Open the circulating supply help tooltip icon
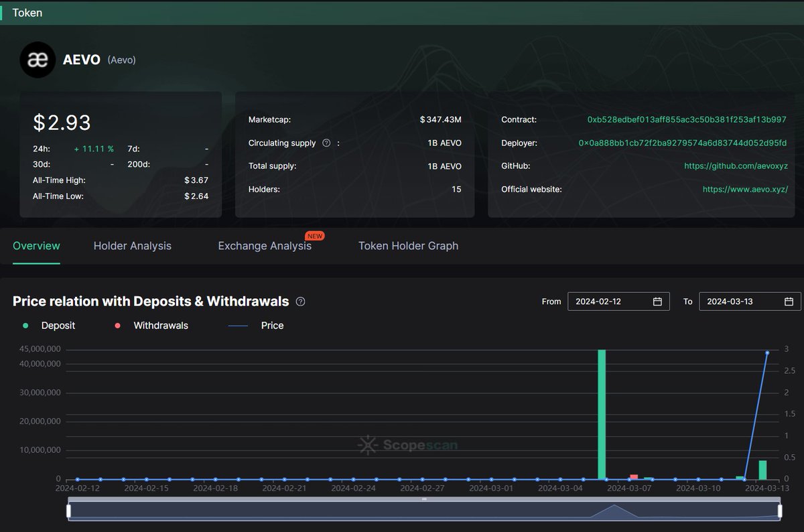The image size is (804, 532). [326, 143]
